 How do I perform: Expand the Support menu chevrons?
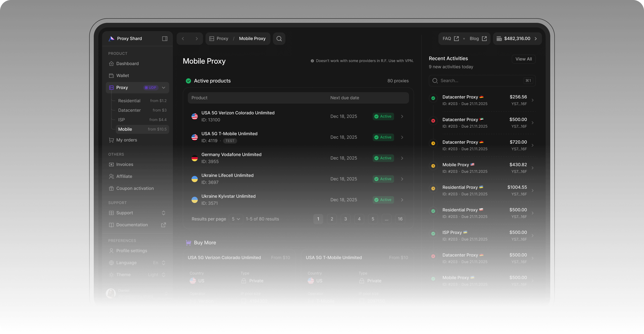click(164, 213)
